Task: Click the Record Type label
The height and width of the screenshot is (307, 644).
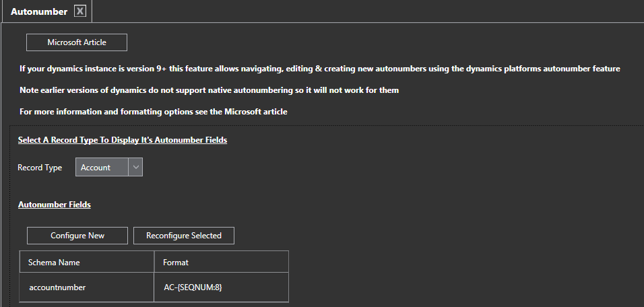Action: [x=40, y=168]
